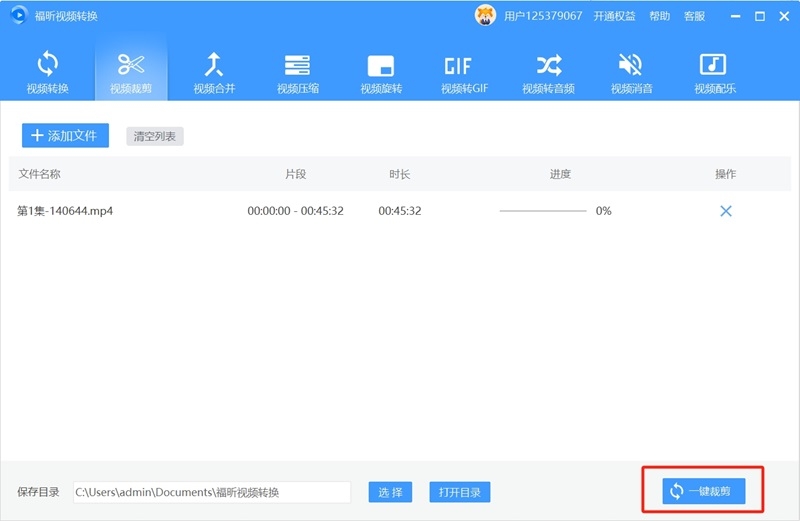Maximize the application window
The height and width of the screenshot is (521, 800).
(x=760, y=16)
